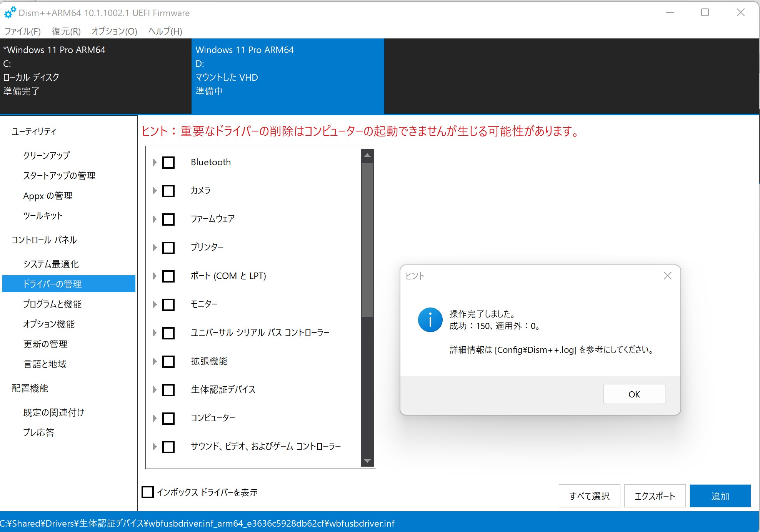Check the サウンド、ビデオ、およびゲーム コントローラー checkbox

click(x=168, y=447)
